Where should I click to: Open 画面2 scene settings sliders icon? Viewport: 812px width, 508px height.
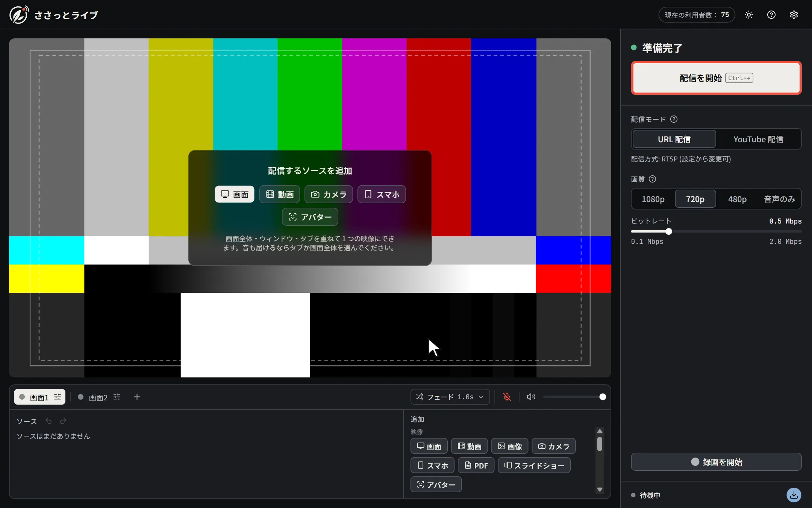pos(117,397)
